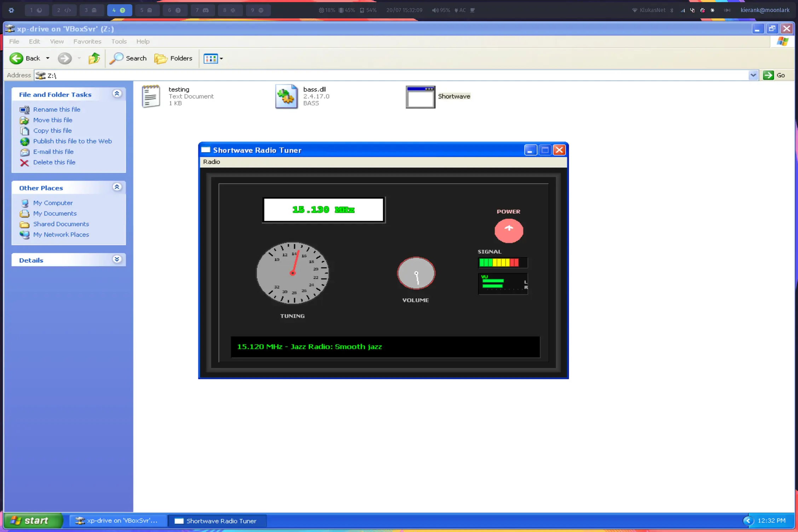Click the Up folder icon
Viewport: 798px width, 532px height.
tap(94, 58)
